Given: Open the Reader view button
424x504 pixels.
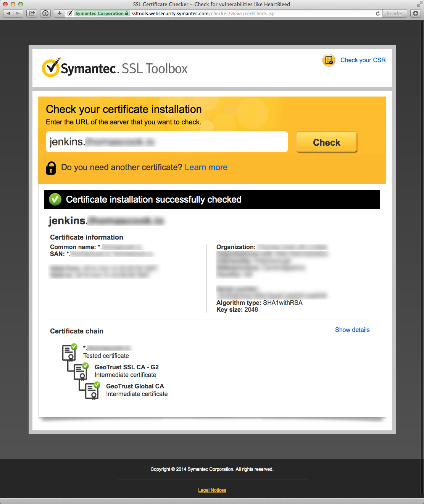Looking at the screenshot, I should click(395, 13).
